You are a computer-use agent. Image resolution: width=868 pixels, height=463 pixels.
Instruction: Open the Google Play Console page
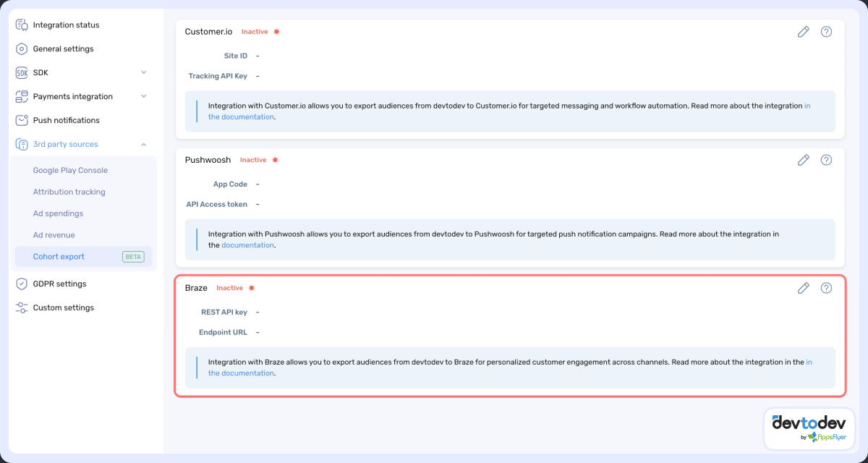click(70, 170)
